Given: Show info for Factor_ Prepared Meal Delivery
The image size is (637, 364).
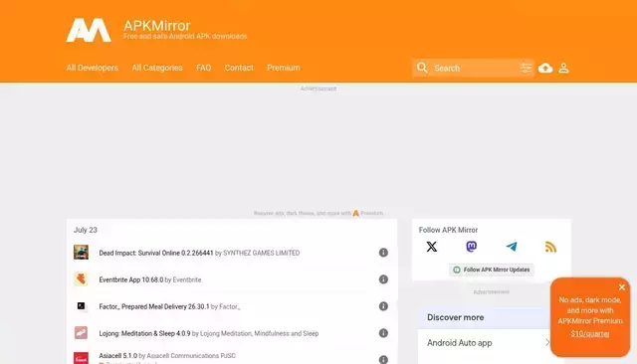Looking at the screenshot, I should [x=383, y=306].
